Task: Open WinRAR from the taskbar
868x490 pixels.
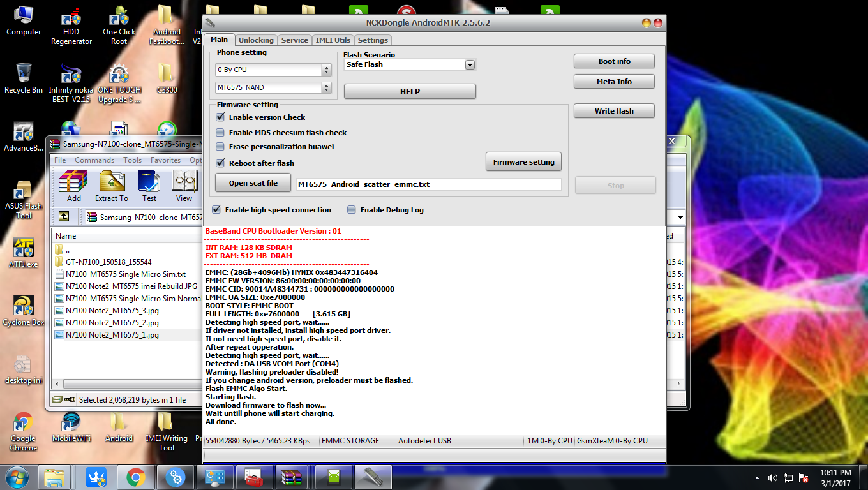Action: 291,477
